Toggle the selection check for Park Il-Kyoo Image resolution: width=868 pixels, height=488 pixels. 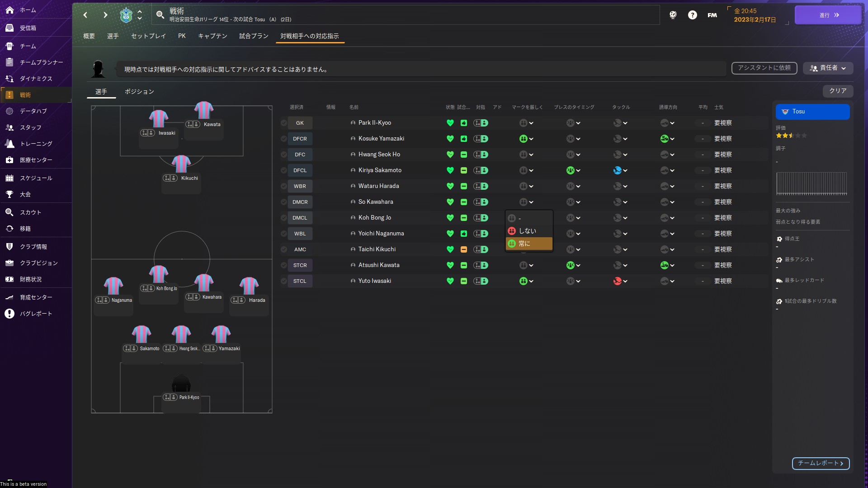(x=284, y=123)
